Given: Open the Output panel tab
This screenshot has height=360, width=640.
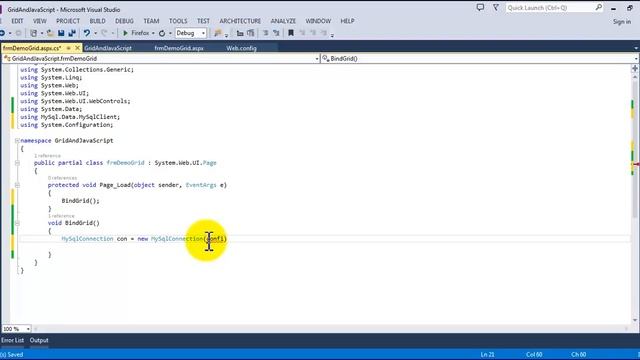Looking at the screenshot, I should [39, 340].
